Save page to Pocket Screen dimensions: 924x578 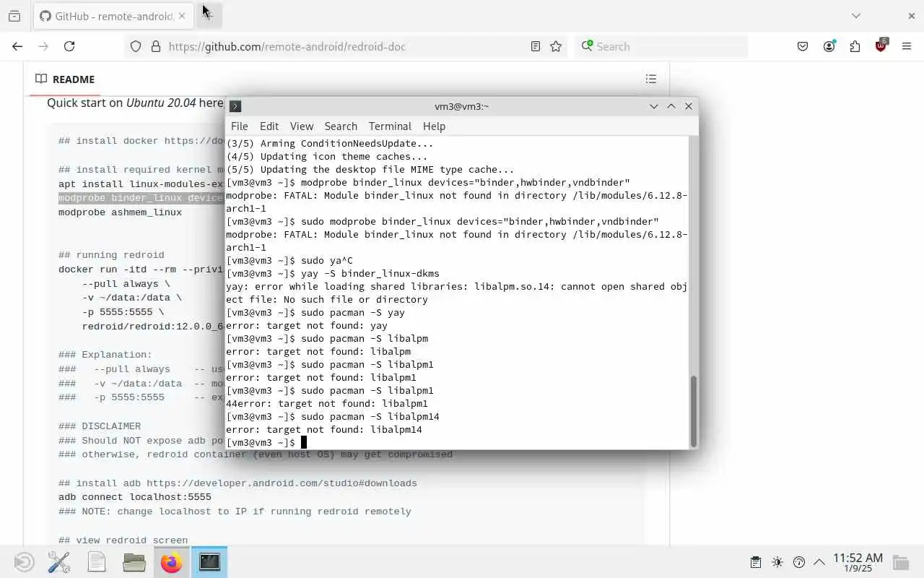tap(803, 46)
